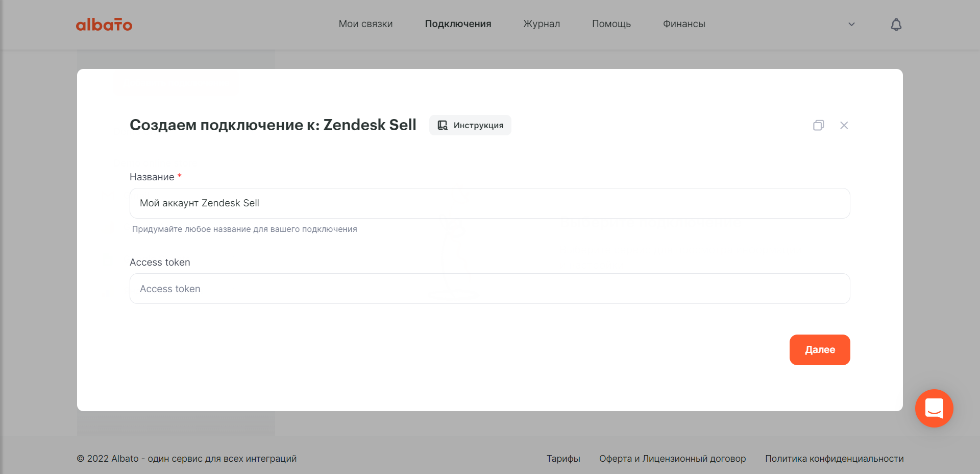
Task: Click the Access token label
Action: pos(160,262)
